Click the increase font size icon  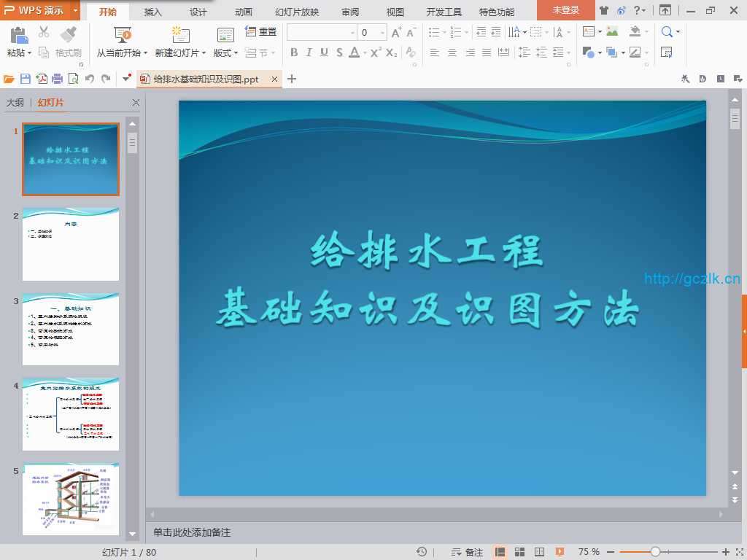[396, 32]
